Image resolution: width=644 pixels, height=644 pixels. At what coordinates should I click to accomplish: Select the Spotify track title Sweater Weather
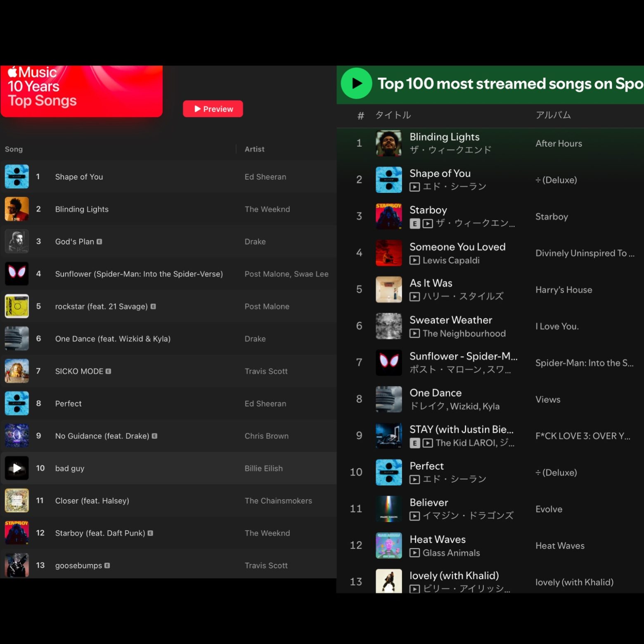(x=451, y=320)
